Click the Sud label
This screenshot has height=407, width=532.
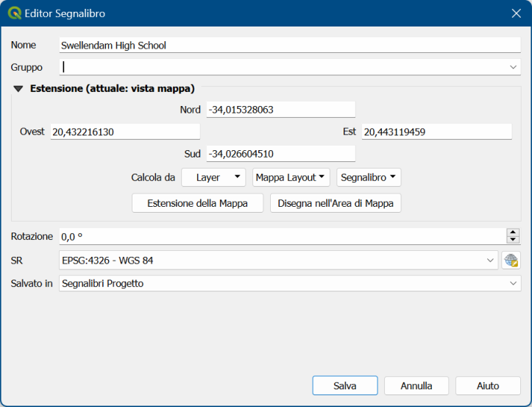[x=192, y=154]
